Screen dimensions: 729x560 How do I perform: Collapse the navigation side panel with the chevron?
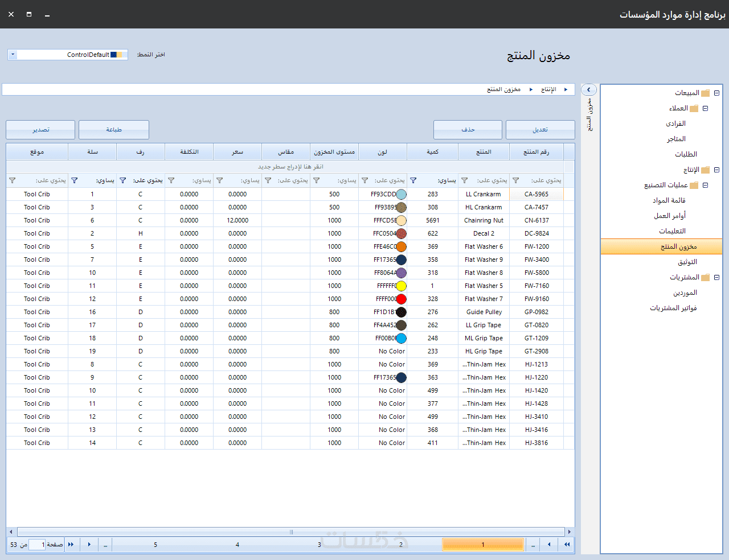pos(589,90)
